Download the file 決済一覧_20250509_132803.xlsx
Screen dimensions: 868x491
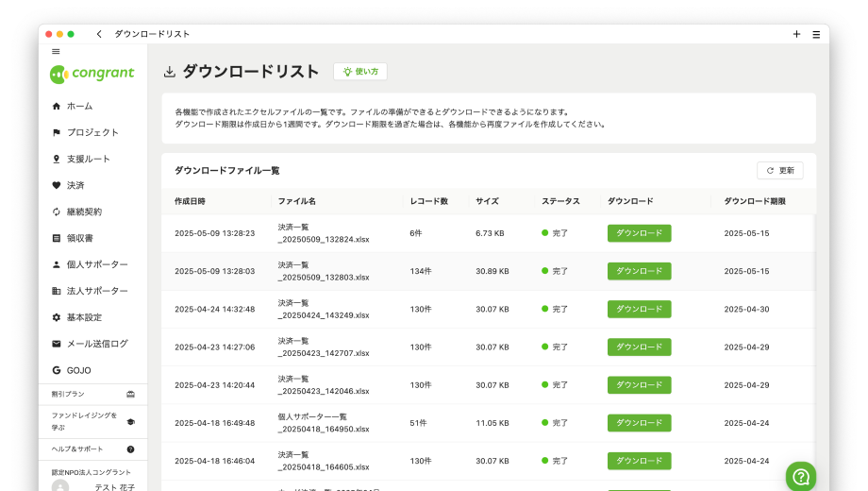tap(640, 271)
